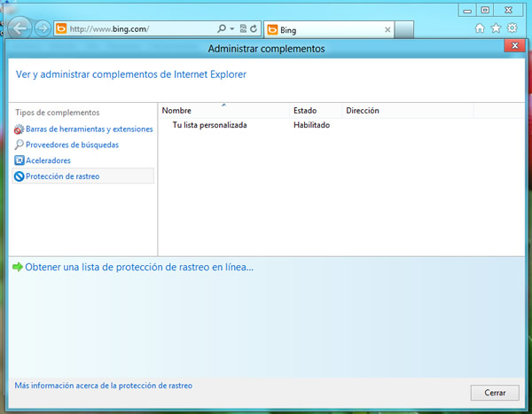Close the Bing tab
The width and height of the screenshot is (532, 414).
pos(387,30)
